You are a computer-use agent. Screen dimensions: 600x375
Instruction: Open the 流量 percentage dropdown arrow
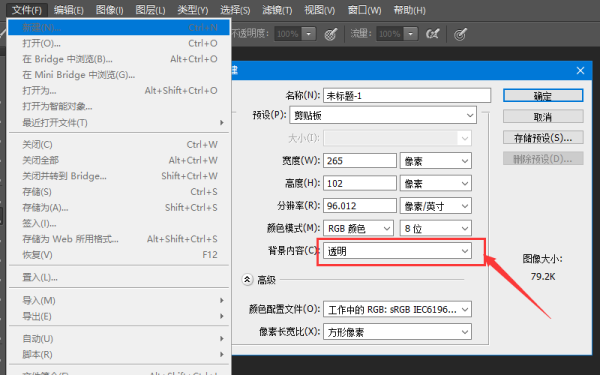(x=411, y=34)
